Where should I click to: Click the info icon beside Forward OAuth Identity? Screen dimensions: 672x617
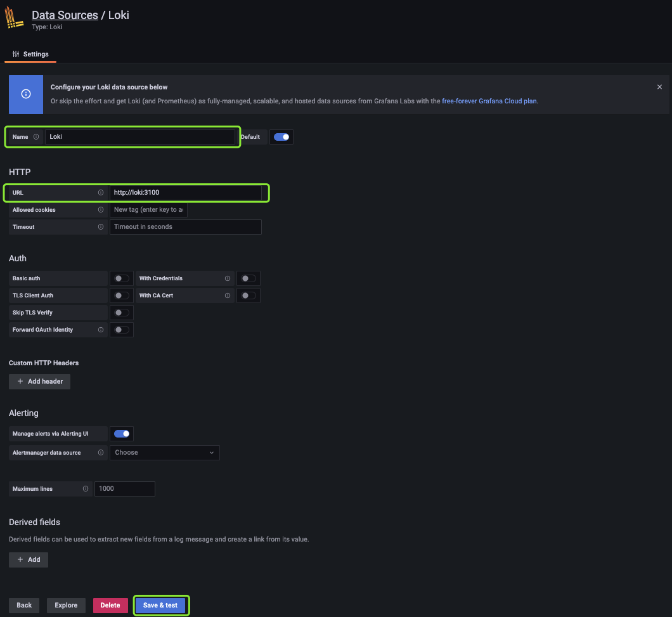(101, 330)
